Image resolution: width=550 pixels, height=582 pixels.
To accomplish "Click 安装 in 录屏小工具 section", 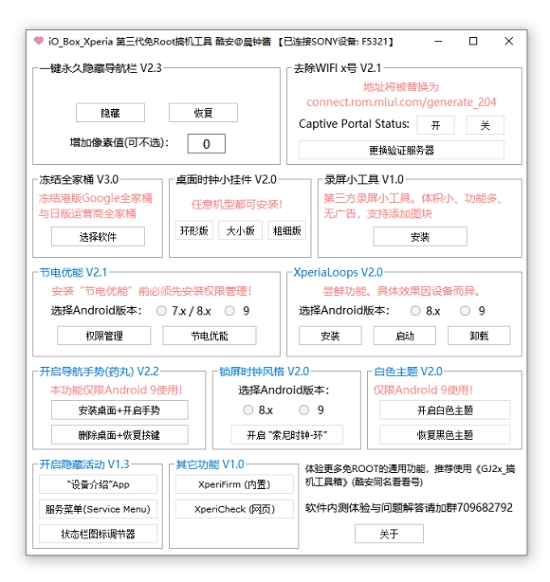I will [x=420, y=236].
